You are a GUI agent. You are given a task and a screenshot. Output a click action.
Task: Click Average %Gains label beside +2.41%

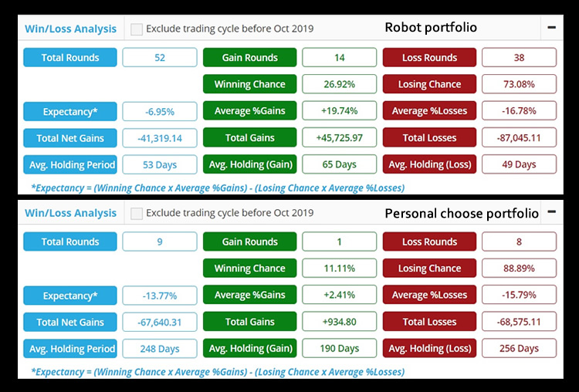coord(249,295)
